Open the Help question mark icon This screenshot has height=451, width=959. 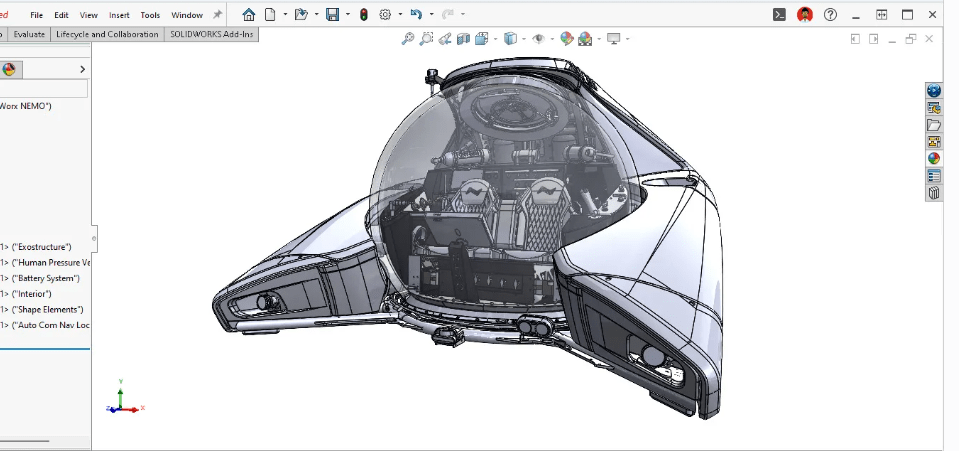pyautogui.click(x=830, y=15)
